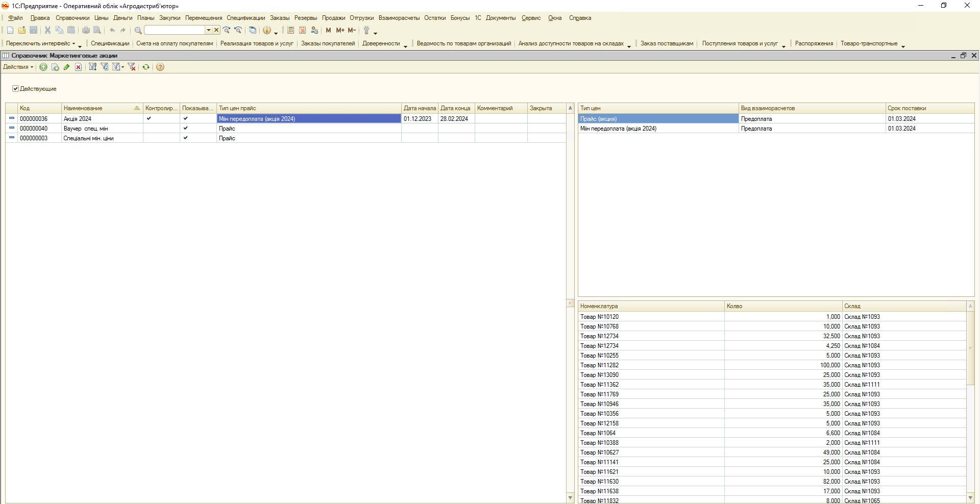
Task: Click the Заказы покупателей shortcut button
Action: 328,43
